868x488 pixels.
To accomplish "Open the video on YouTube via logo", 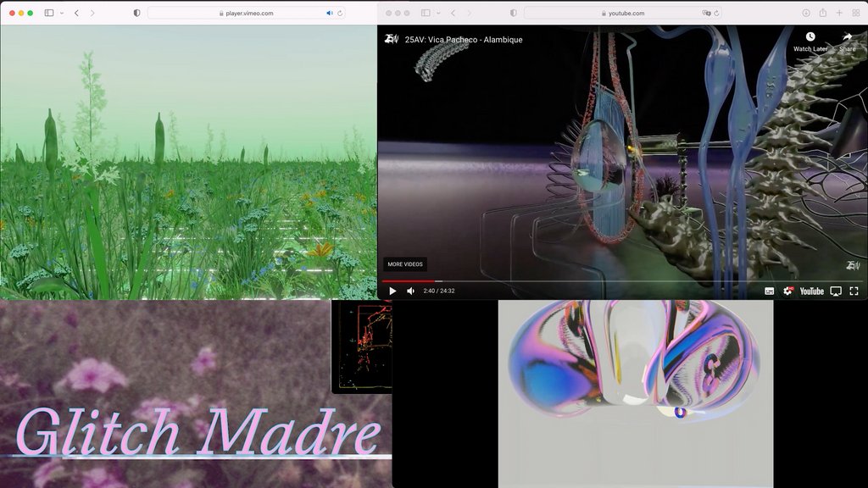I will pyautogui.click(x=811, y=291).
